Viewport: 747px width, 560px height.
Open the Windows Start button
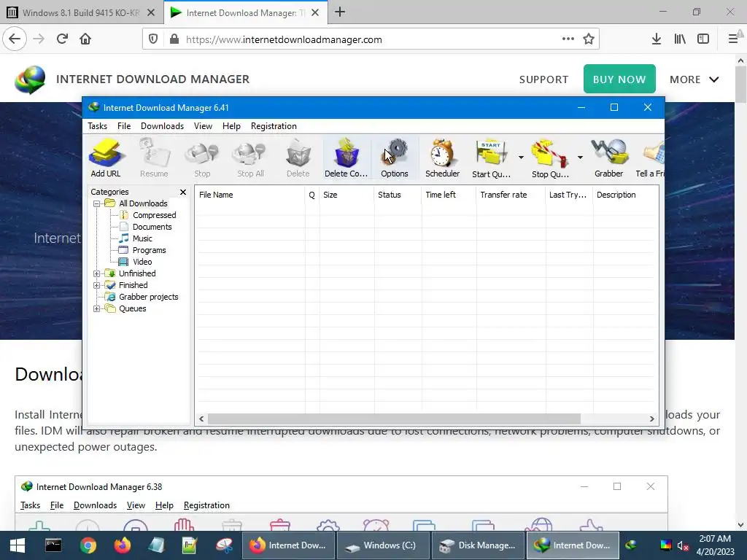(18, 545)
